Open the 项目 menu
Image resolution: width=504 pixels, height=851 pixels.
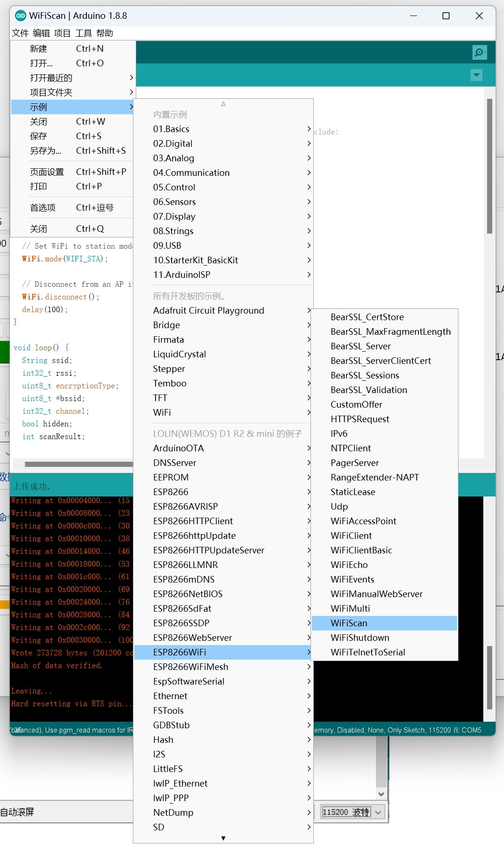[x=62, y=33]
